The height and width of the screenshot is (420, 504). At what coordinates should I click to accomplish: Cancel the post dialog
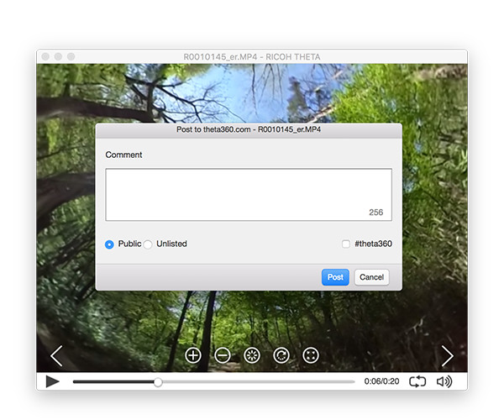(371, 277)
